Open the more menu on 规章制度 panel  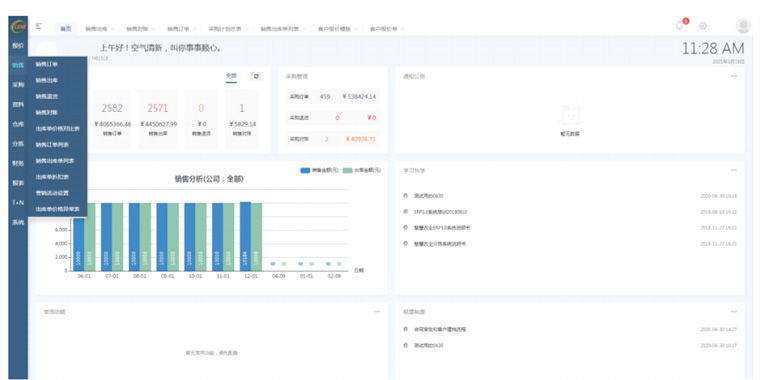click(x=734, y=312)
